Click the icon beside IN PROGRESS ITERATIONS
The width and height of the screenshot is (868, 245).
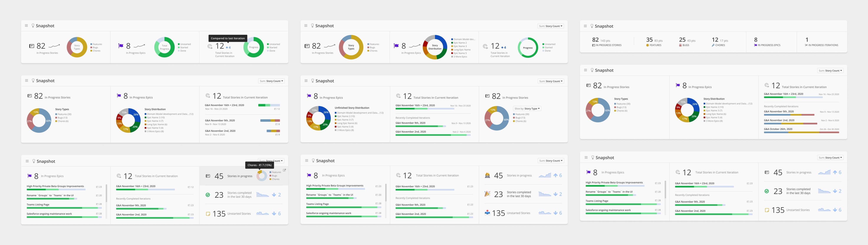click(806, 45)
